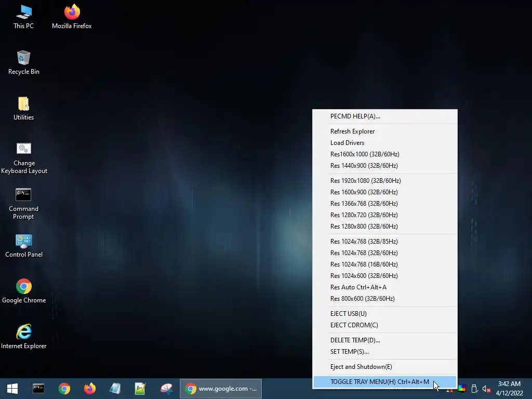
Task: Select Res 1280x720 (32B/60Hz)
Action: coord(385,215)
